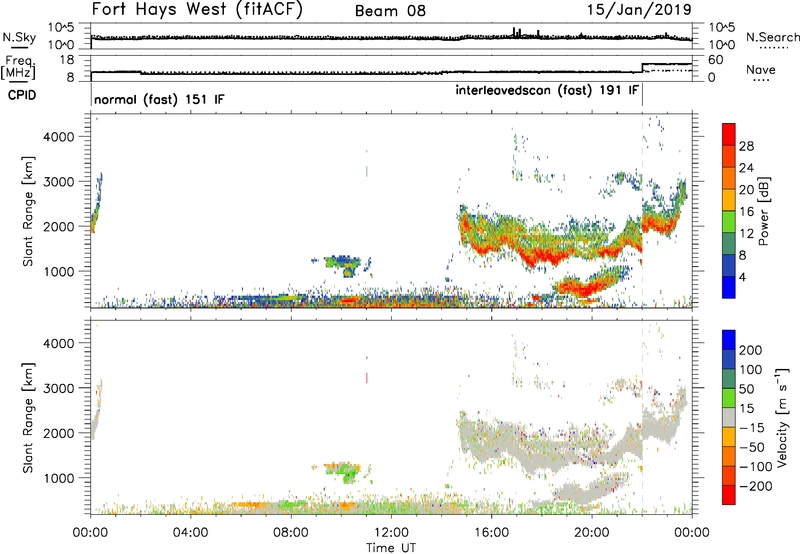Select the "24" label on Power colorbar
800x554 pixels.
coord(746,168)
